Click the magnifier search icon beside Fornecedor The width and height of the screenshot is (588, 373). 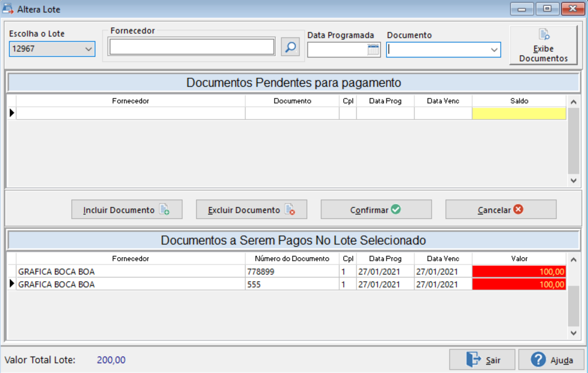290,47
